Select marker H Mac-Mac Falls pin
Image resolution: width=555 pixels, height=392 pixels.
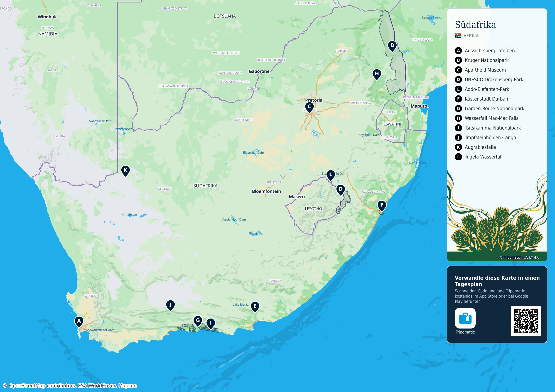pos(377,74)
